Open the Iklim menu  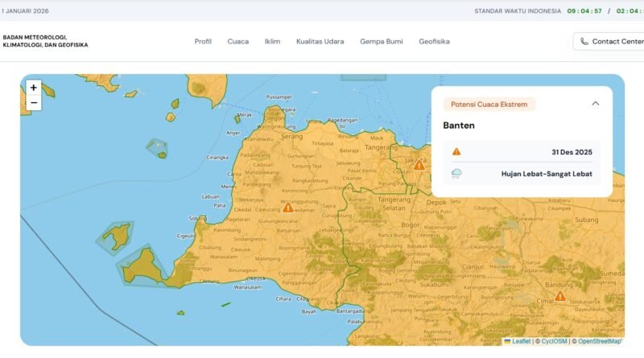click(x=272, y=42)
